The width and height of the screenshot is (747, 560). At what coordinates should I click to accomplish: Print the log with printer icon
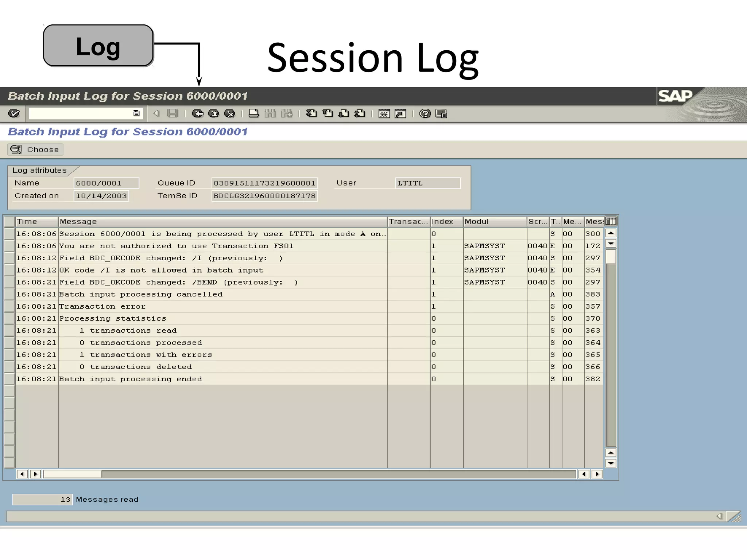pyautogui.click(x=253, y=113)
